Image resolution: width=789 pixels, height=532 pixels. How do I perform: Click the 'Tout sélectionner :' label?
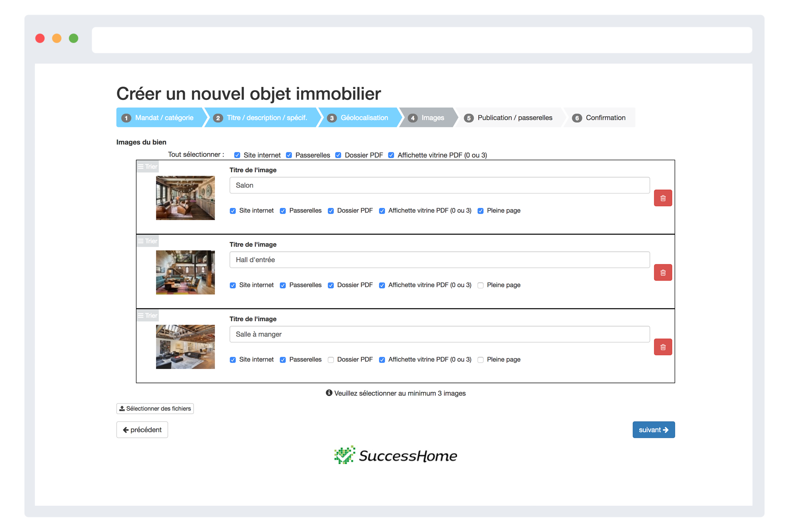pos(196,154)
